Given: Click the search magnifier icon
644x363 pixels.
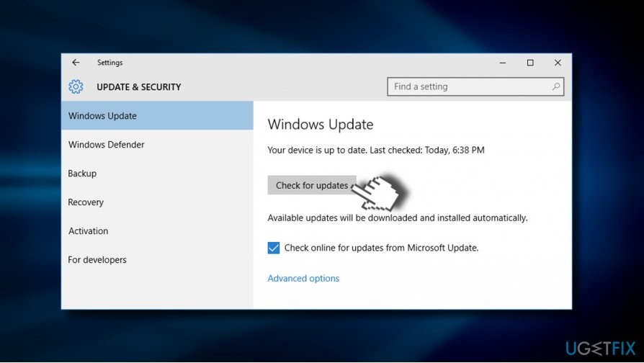Looking at the screenshot, I should click(x=555, y=86).
